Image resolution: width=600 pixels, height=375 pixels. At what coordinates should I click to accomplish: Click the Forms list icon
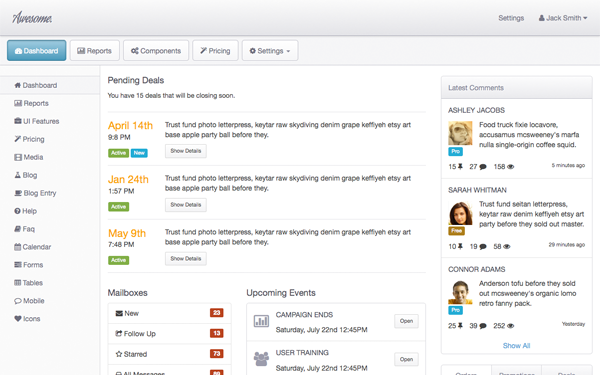tap(18, 265)
